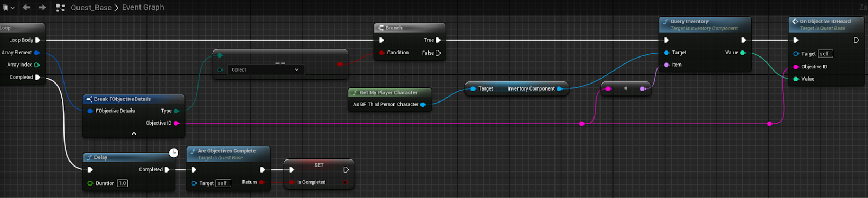Click Query Inventory output execution pin
This screenshot has height=198, width=868.
pos(744,40)
